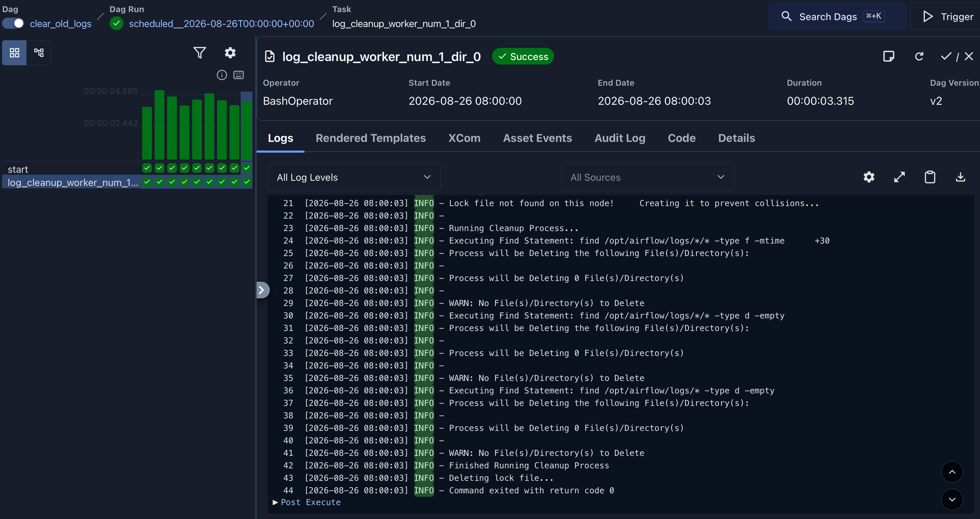Click log line 23 Running Cleanup Process
This screenshot has width=980, height=519.
pos(513,228)
